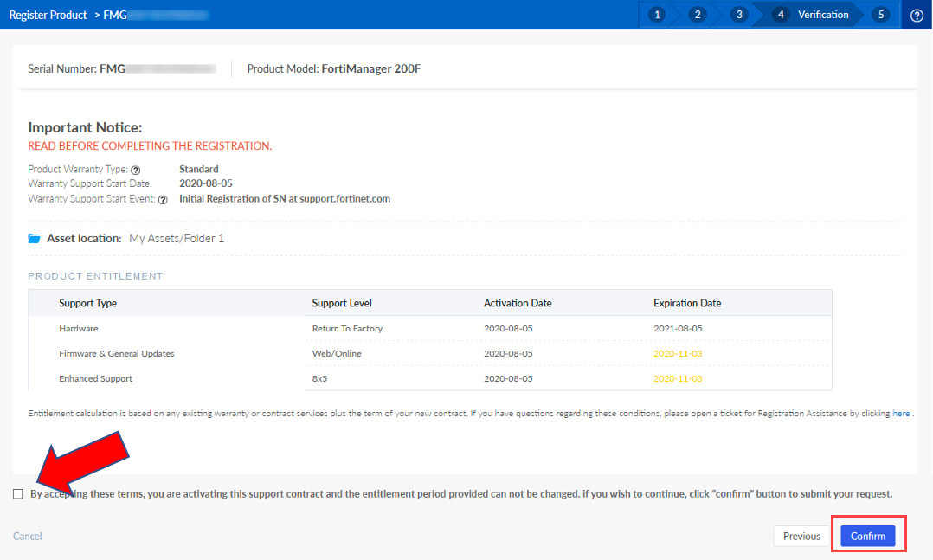Click the Cancel link

[x=27, y=536]
